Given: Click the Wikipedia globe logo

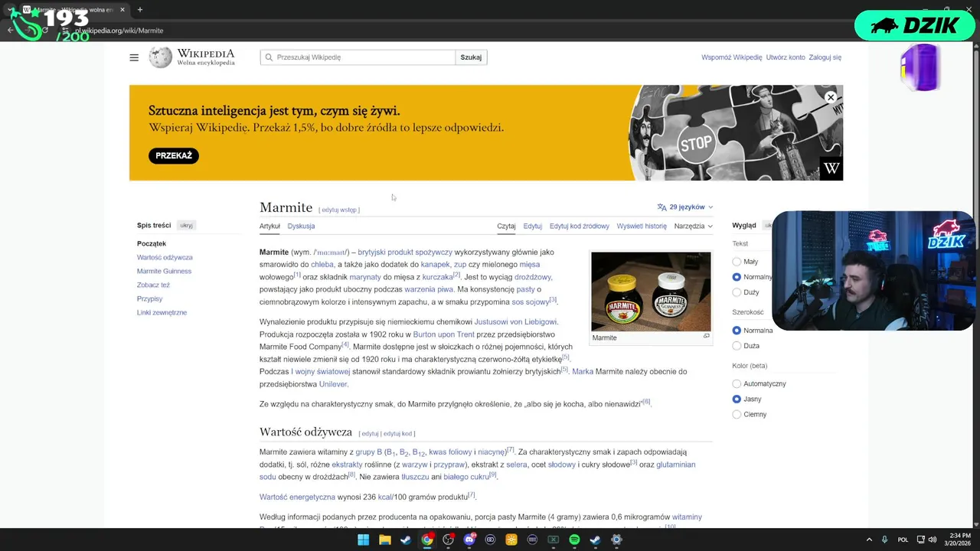Looking at the screenshot, I should point(160,57).
